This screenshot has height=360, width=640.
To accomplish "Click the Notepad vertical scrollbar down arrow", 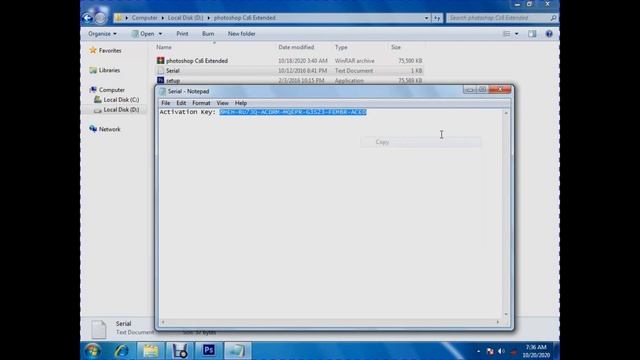I will click(x=506, y=314).
